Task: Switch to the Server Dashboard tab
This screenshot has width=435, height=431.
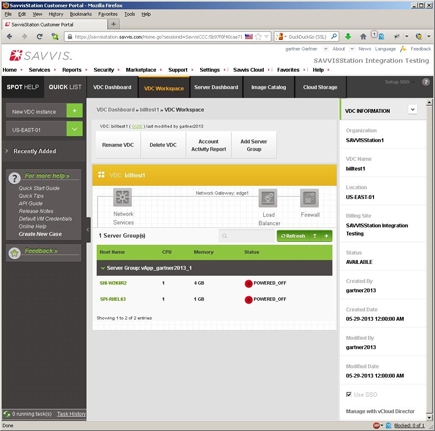Action: (216, 87)
